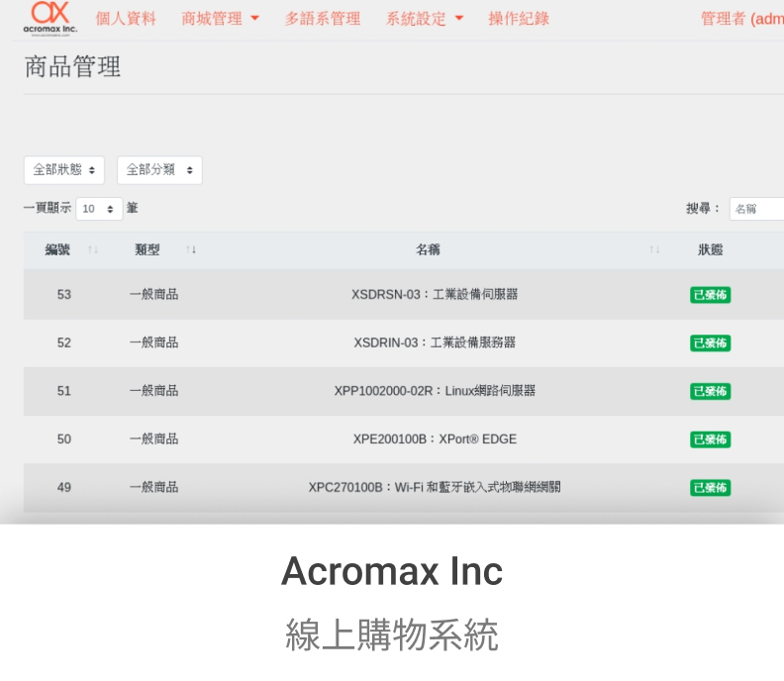Click 已發佈 badge for row 52
The height and width of the screenshot is (681, 784).
(710, 343)
